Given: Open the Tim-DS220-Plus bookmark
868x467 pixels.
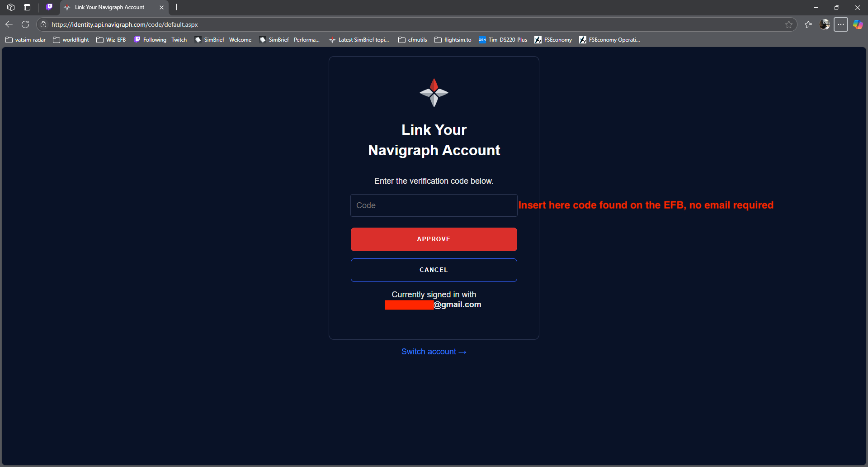Looking at the screenshot, I should (503, 40).
